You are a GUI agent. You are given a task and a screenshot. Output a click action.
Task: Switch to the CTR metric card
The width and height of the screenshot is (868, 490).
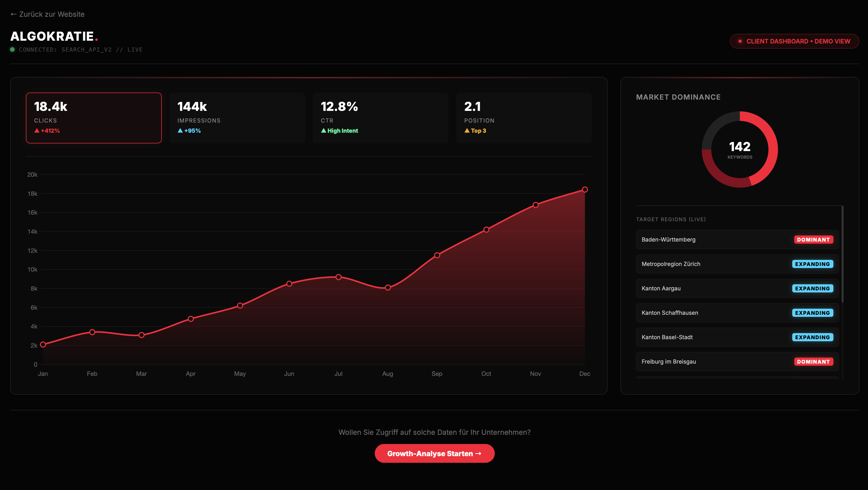[x=380, y=118]
